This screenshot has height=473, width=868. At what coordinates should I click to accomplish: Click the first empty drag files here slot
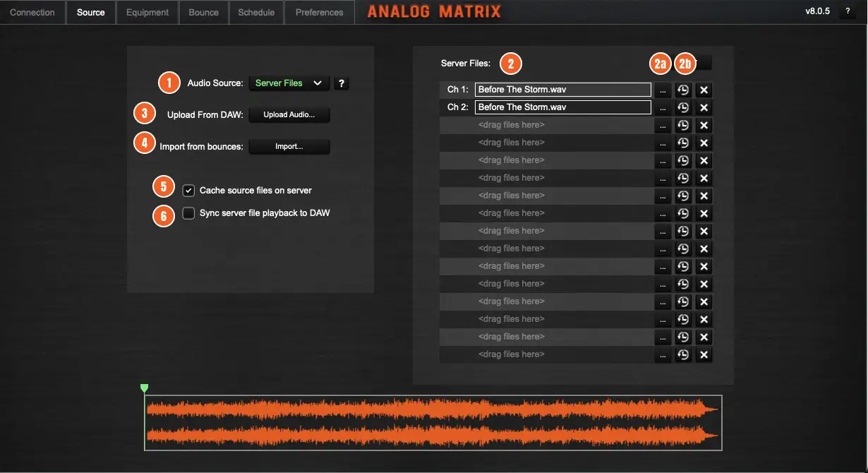[x=545, y=125]
